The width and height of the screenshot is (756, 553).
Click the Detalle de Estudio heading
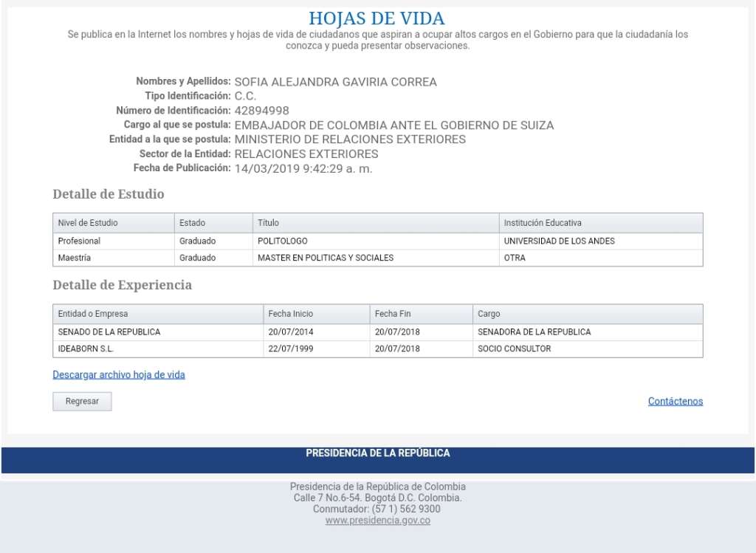click(x=109, y=194)
